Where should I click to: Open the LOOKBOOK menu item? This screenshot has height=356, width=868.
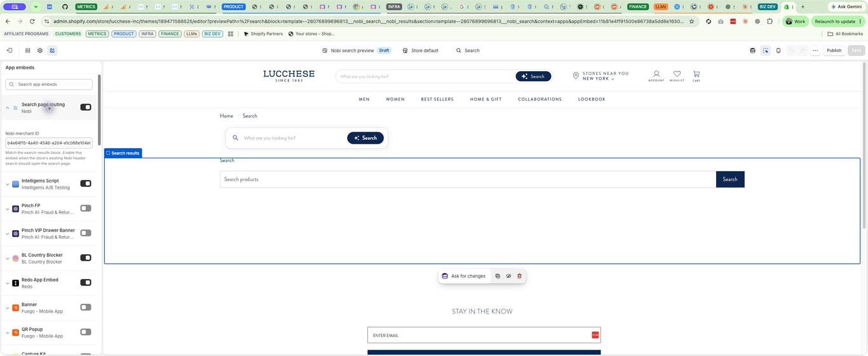click(x=592, y=99)
